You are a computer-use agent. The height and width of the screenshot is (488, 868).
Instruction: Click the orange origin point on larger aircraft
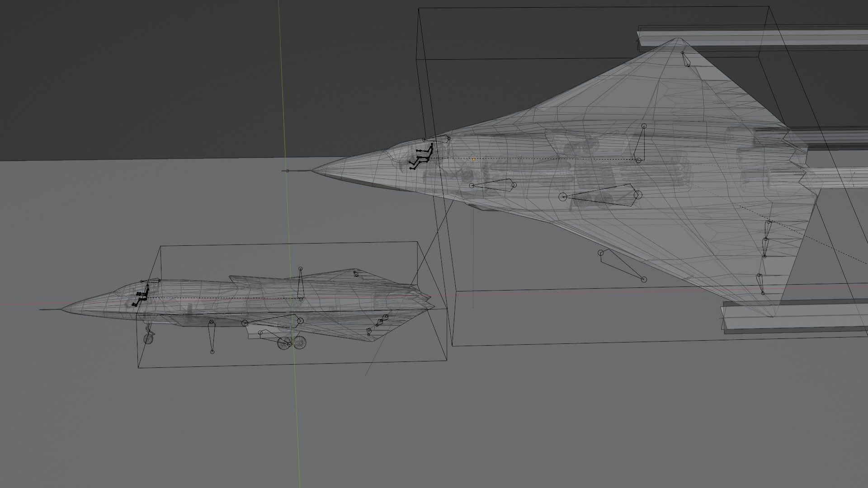[x=473, y=160]
